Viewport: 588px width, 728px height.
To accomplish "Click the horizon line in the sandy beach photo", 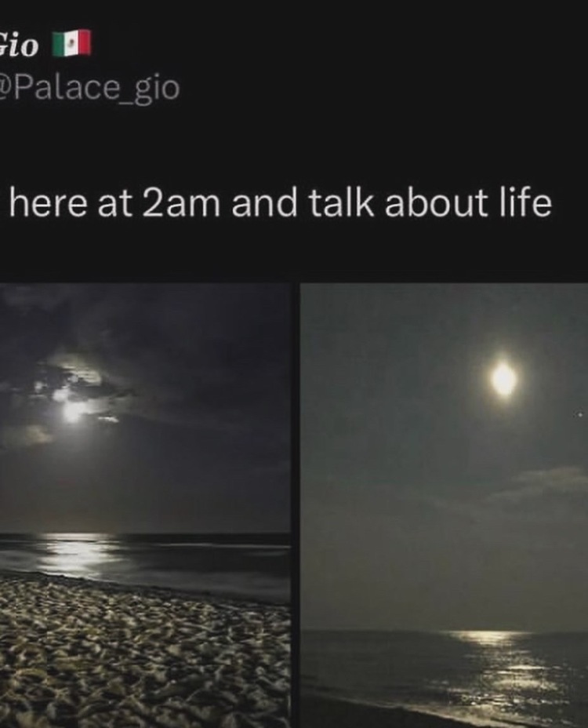I will point(145,534).
